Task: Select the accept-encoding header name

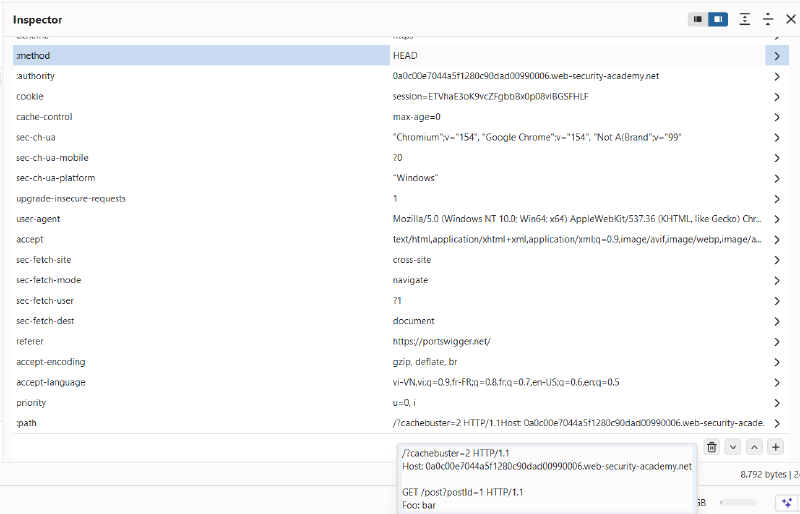Action: pyautogui.click(x=51, y=362)
